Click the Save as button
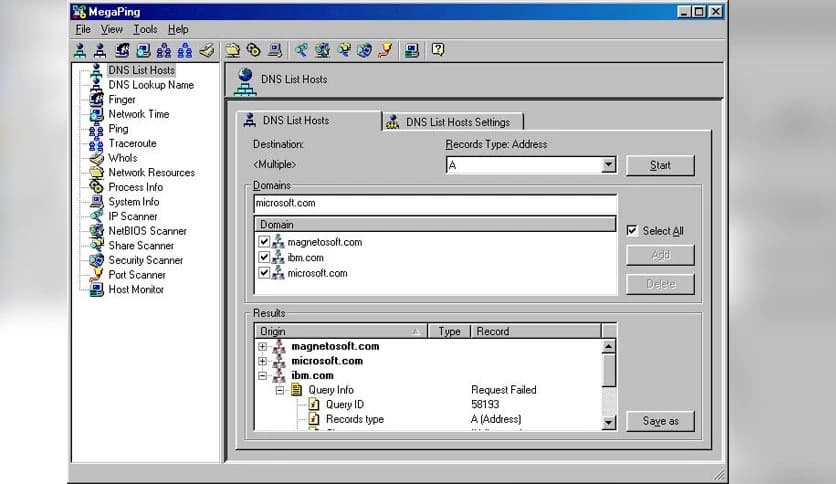 (660, 421)
